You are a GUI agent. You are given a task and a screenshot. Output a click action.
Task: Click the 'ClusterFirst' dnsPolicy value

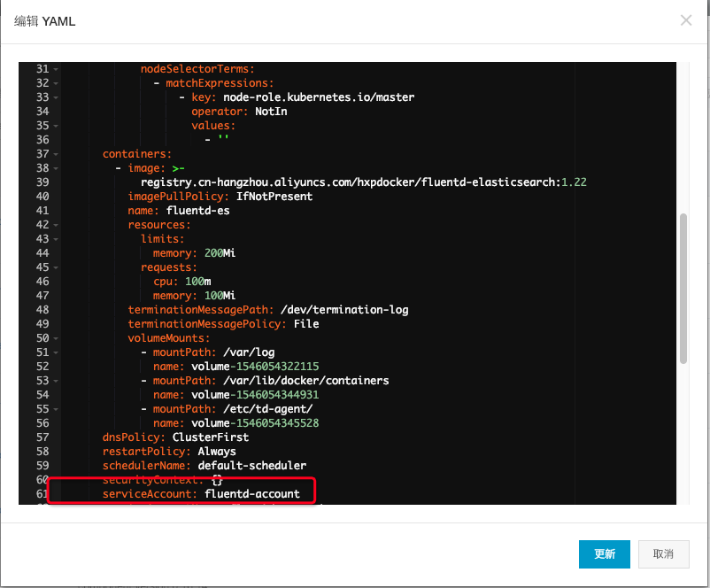(211, 437)
